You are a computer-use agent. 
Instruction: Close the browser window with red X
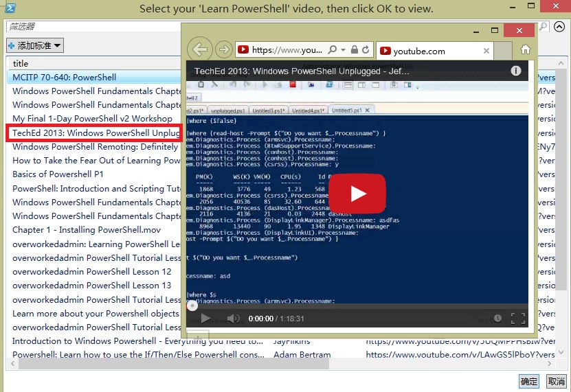coord(519,31)
